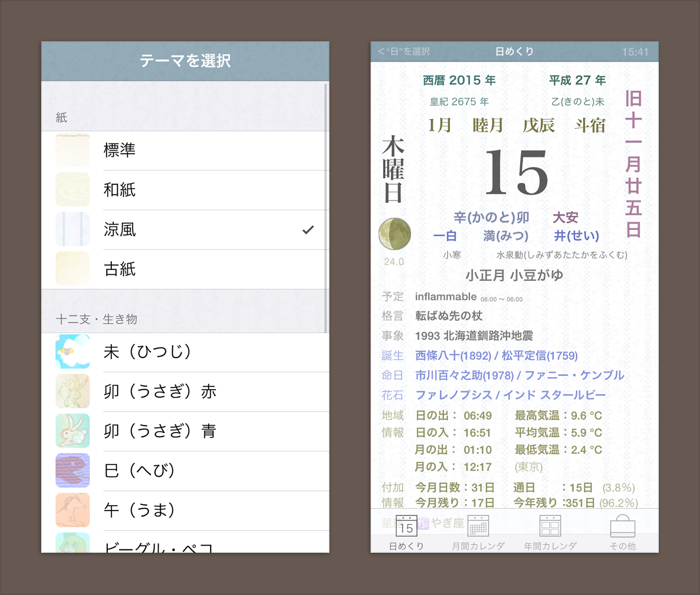This screenshot has height=595, width=700.
Task: Open 市川百々之助(1978) death anniversary link
Action: (464, 375)
